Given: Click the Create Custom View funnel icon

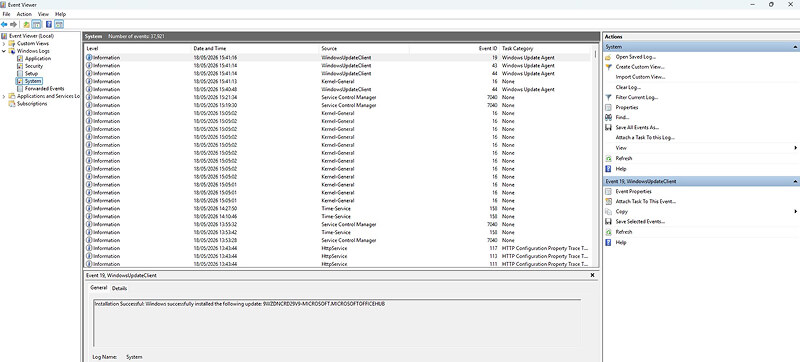Looking at the screenshot, I should pos(608,67).
